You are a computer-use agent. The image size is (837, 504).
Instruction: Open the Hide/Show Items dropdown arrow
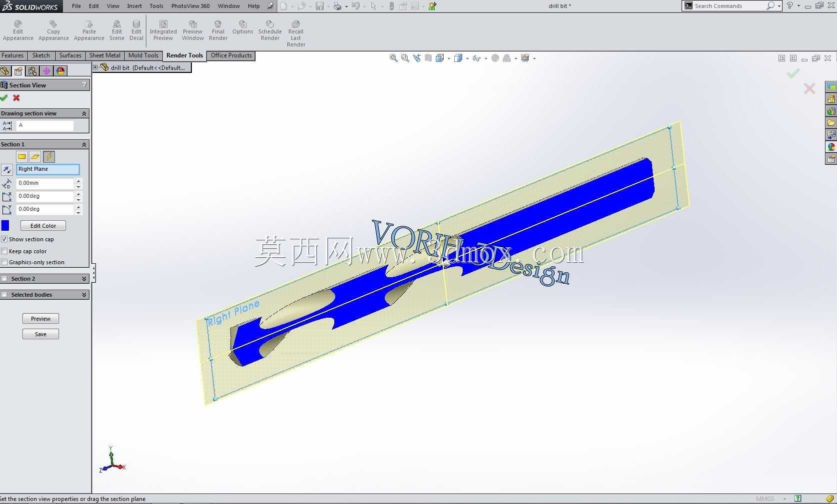(x=486, y=58)
